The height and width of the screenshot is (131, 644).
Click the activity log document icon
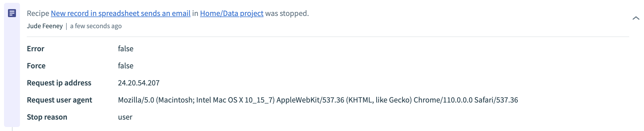12,13
